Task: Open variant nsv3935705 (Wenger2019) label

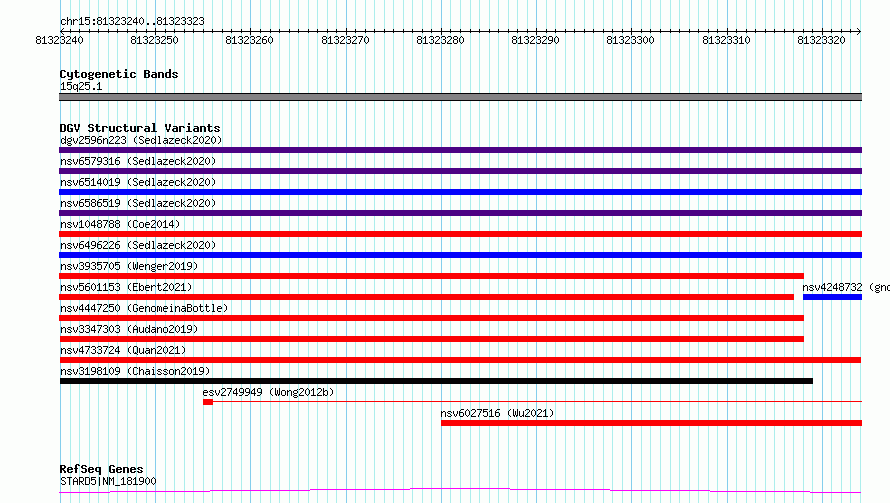Action: pyautogui.click(x=129, y=266)
